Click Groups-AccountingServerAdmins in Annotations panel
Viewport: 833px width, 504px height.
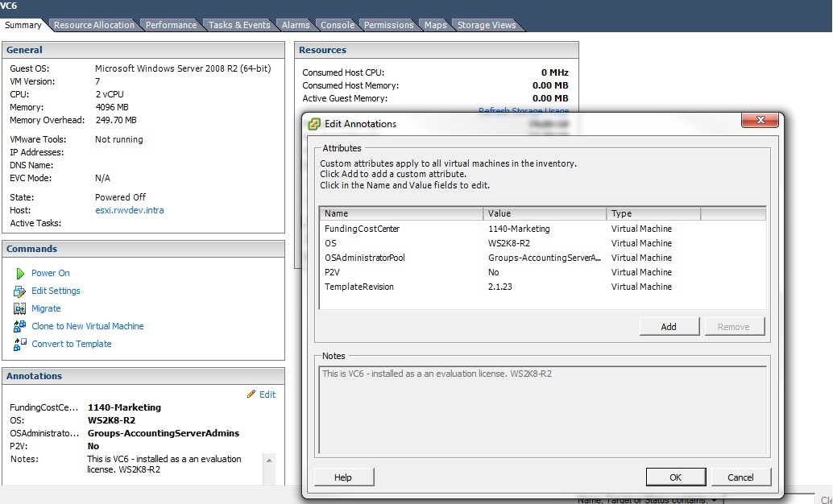pos(164,433)
